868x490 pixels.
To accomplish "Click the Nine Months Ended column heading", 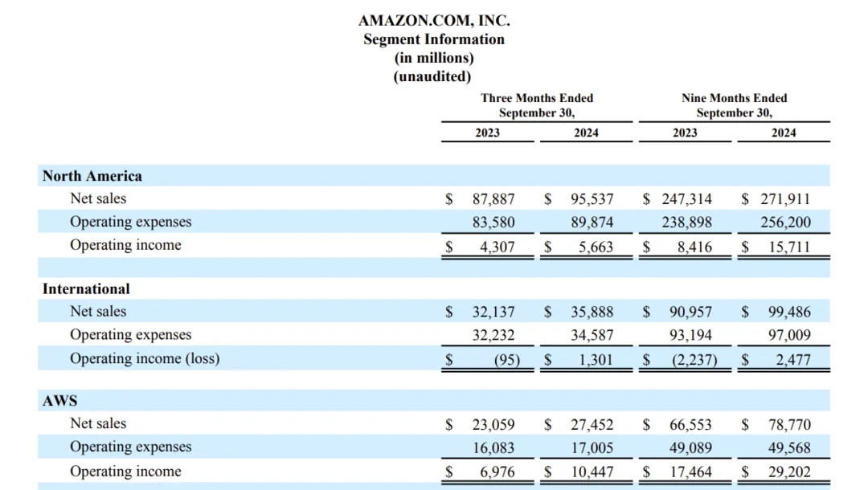I will [734, 105].
